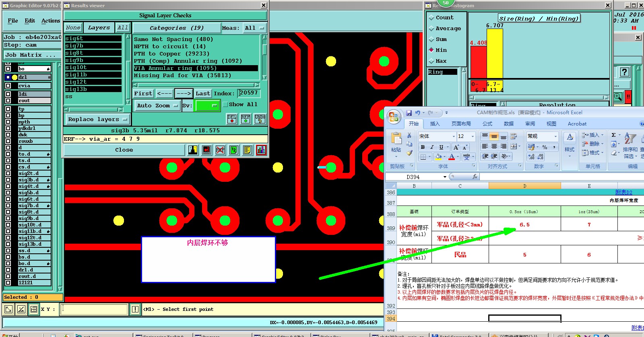Click the First button in Results viewer
The height and width of the screenshot is (337, 644).
tap(143, 93)
